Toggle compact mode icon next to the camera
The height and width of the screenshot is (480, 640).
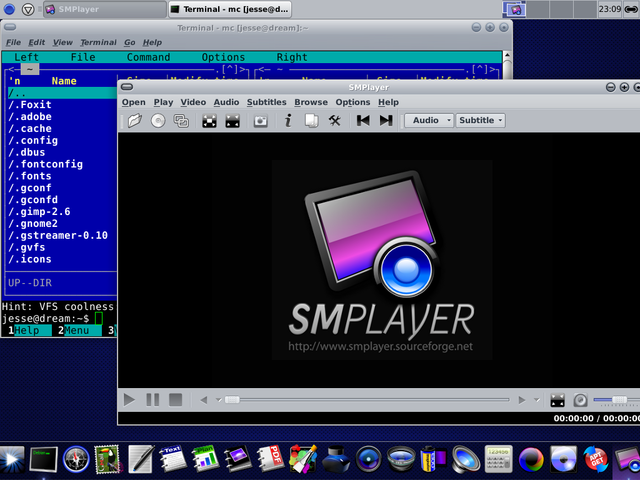[x=233, y=120]
